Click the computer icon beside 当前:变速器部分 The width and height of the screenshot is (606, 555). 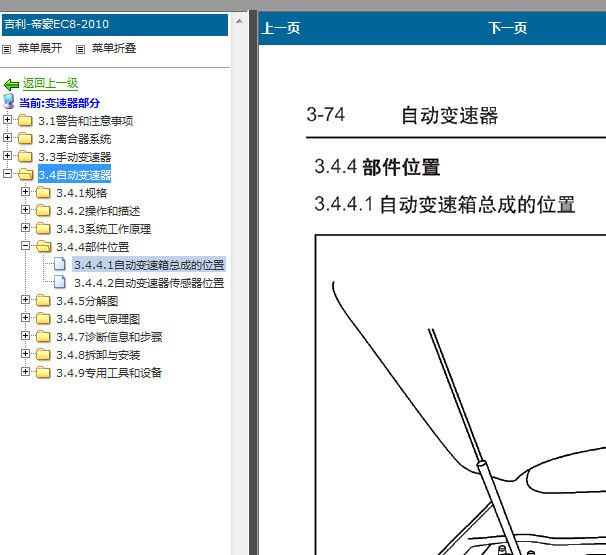(9, 101)
